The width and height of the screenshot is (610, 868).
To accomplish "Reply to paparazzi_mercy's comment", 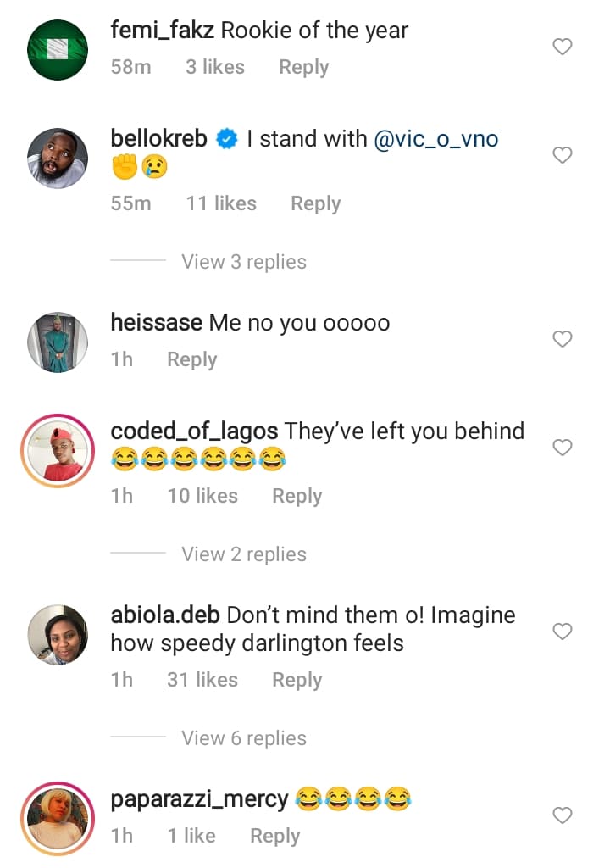I will 274,836.
